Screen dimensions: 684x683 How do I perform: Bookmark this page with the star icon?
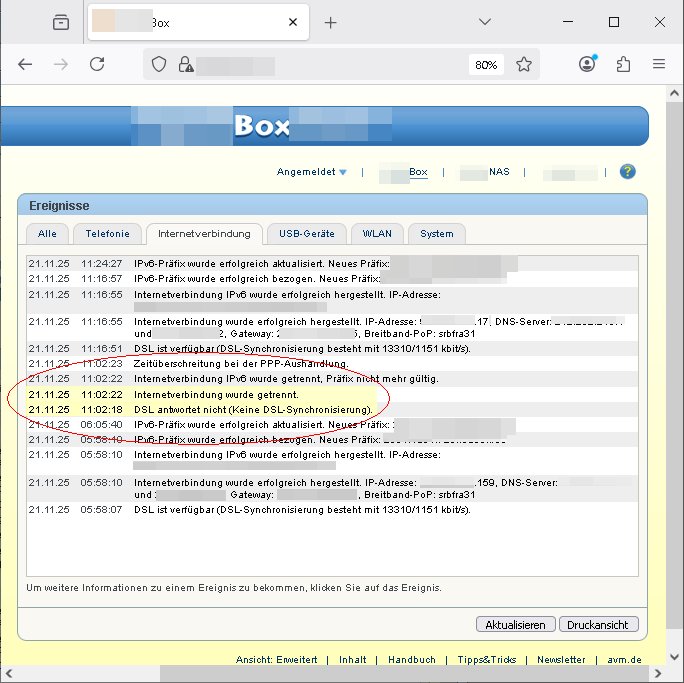524,64
